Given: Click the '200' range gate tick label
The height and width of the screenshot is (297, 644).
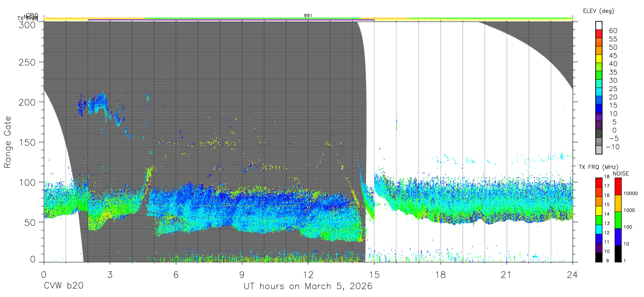Looking at the screenshot, I should [26, 102].
